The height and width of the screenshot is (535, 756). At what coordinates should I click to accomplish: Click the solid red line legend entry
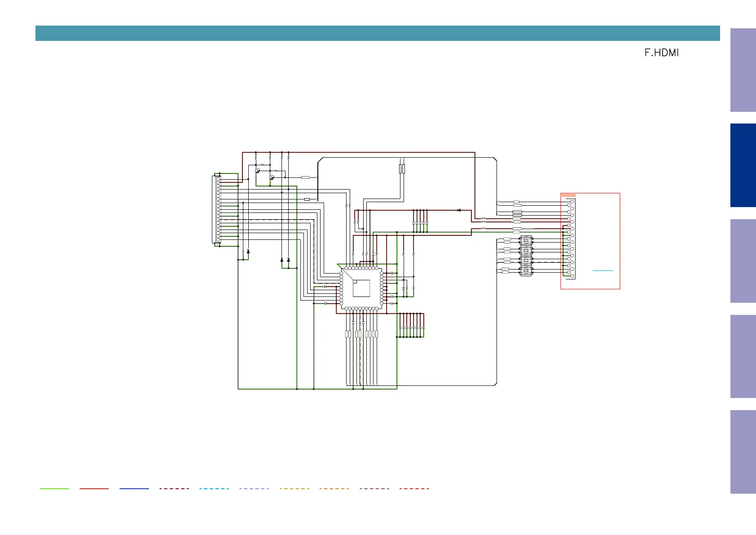tap(94, 488)
